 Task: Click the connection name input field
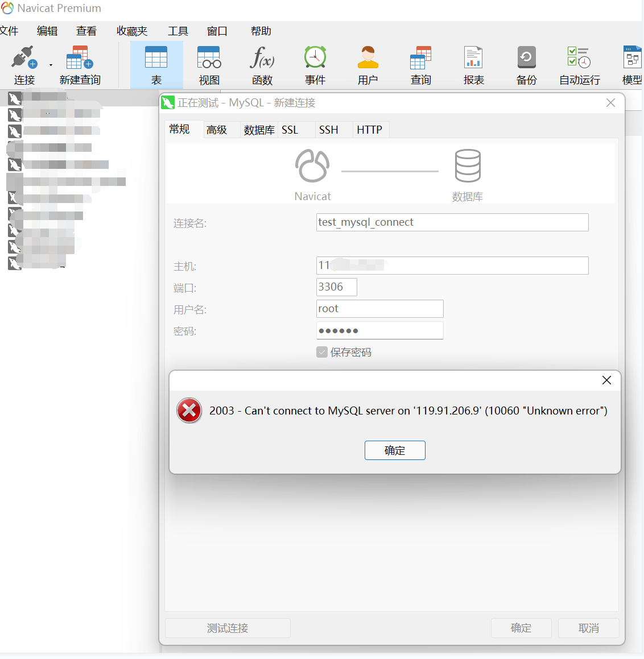pos(452,222)
